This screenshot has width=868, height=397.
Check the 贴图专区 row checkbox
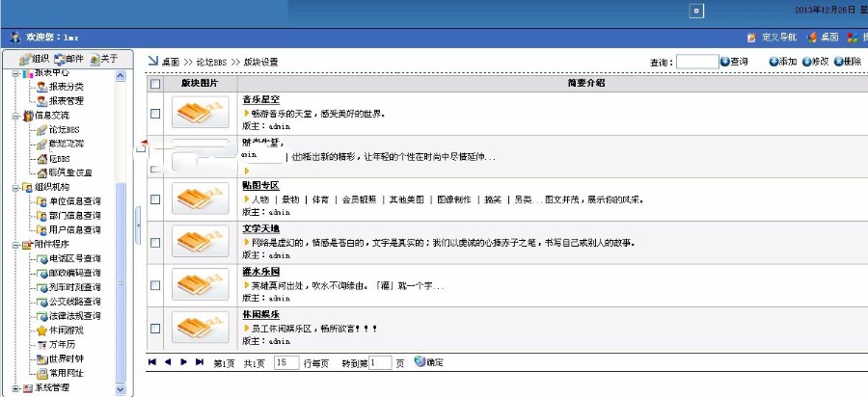[155, 199]
